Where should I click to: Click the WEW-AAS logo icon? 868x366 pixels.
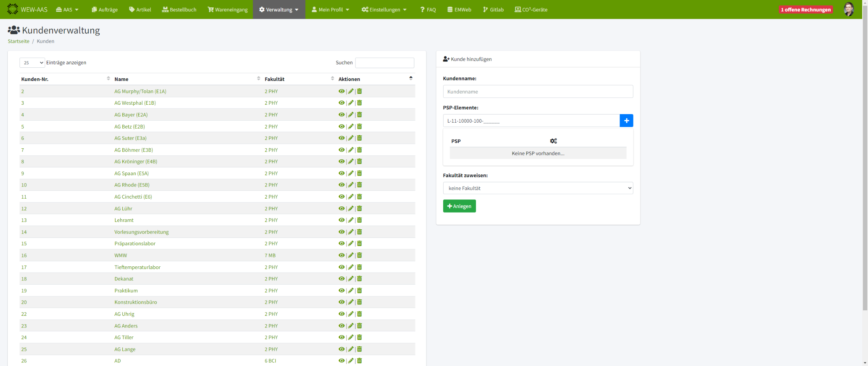12,9
